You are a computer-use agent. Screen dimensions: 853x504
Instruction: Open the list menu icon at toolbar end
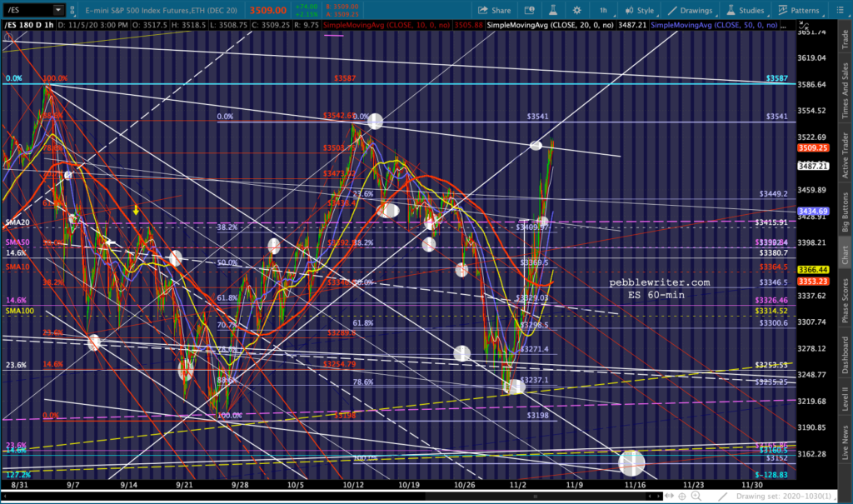(840, 10)
